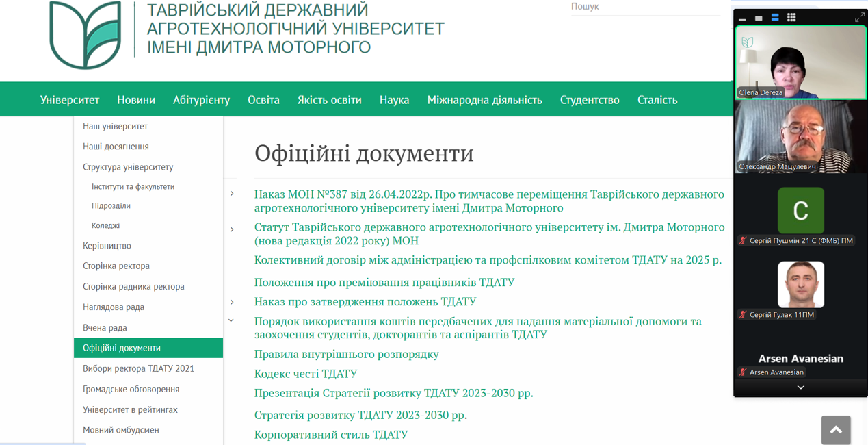Collapse arrow next to Порядок використання коштів
This screenshot has width=868, height=445.
(231, 320)
